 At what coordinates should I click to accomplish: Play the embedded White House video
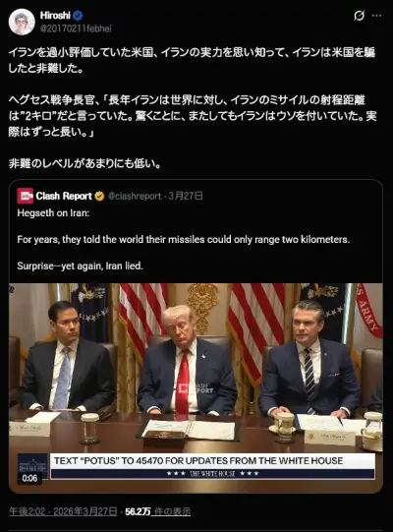(x=196, y=387)
